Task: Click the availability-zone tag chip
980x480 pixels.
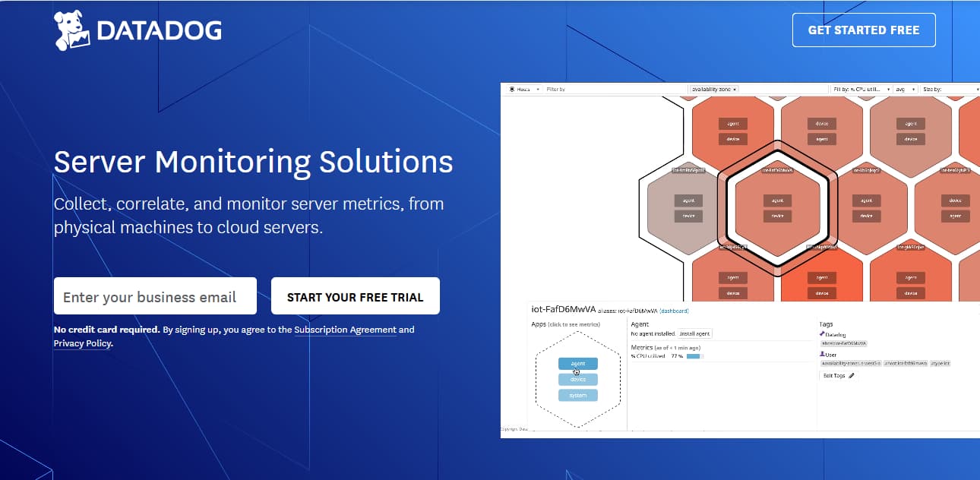Action: pos(851,364)
